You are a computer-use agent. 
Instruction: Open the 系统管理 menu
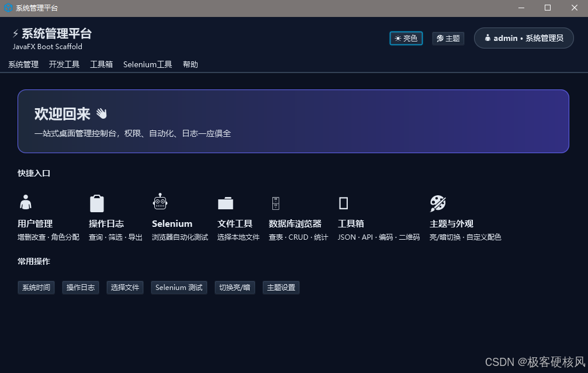pos(23,64)
